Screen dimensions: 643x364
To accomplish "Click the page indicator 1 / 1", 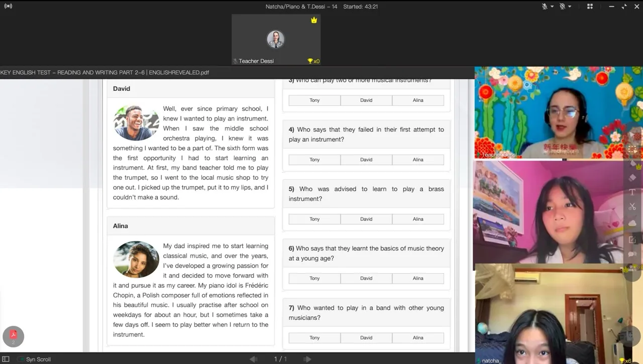I will coord(280,359).
